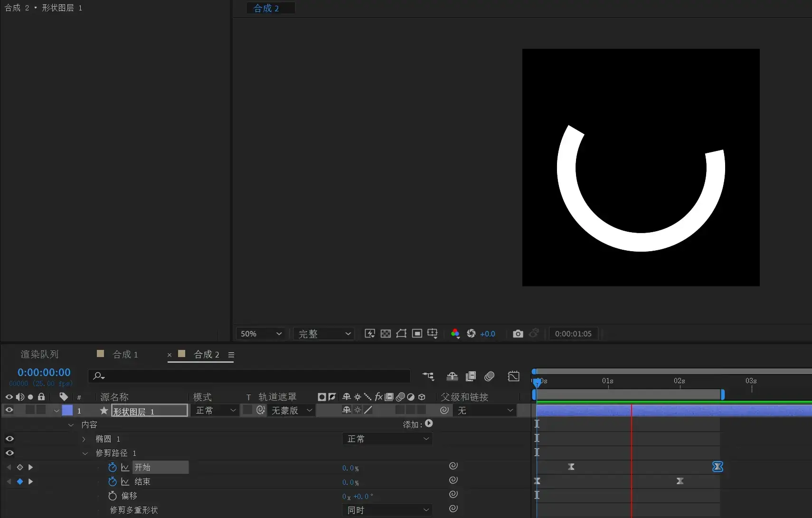
Task: Open the show channel color icon
Action: point(455,334)
